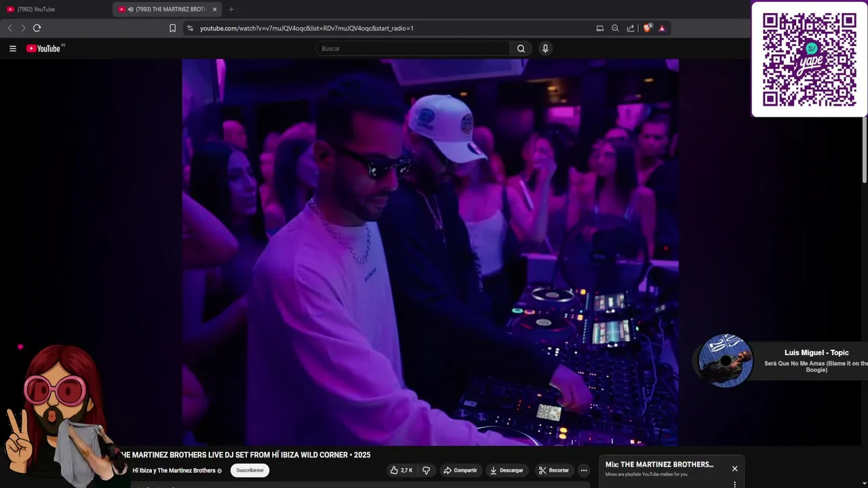Image resolution: width=868 pixels, height=488 pixels.
Task: Open site settings icon in address bar
Action: [x=191, y=28]
